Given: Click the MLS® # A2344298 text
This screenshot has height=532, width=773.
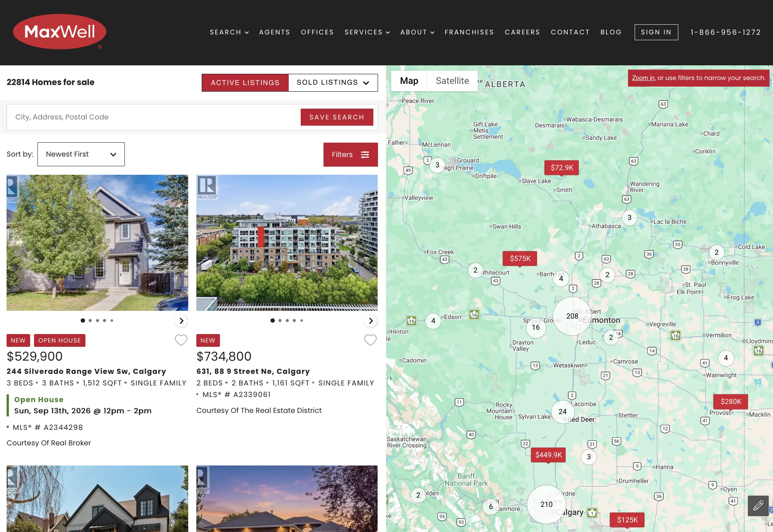Looking at the screenshot, I should [x=48, y=427].
